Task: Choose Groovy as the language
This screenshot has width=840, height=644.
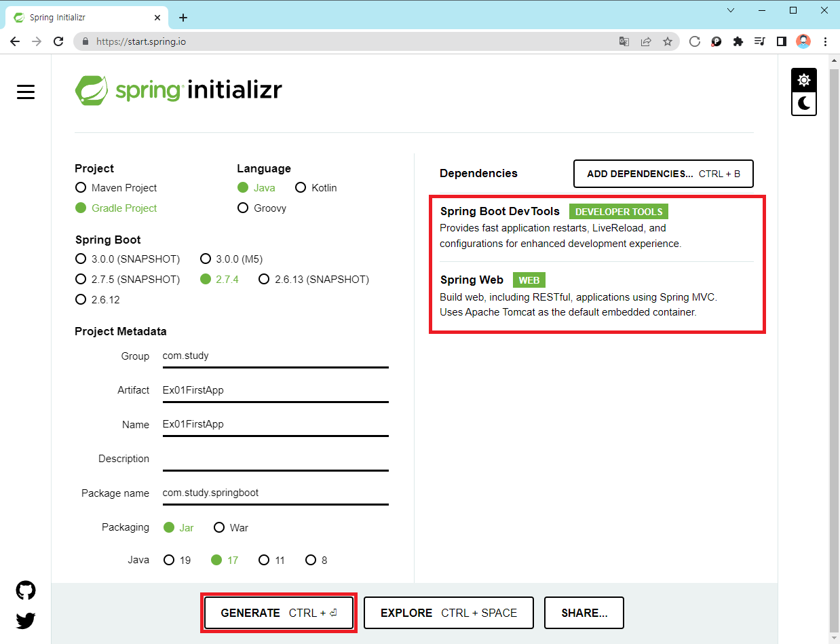Action: coord(262,208)
